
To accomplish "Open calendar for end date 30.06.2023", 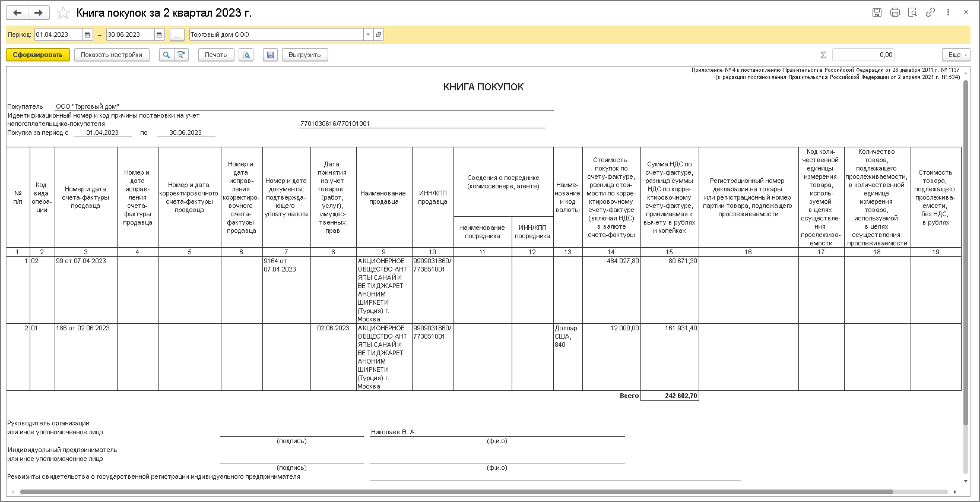I will (x=159, y=34).
